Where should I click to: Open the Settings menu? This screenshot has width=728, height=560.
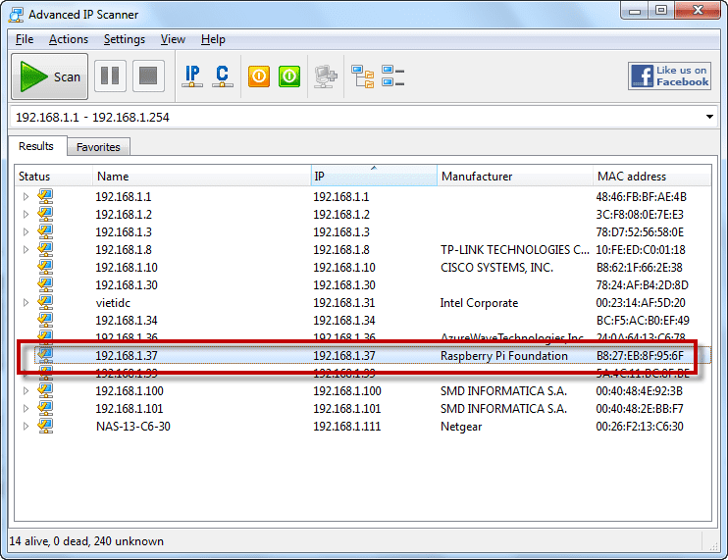[125, 39]
